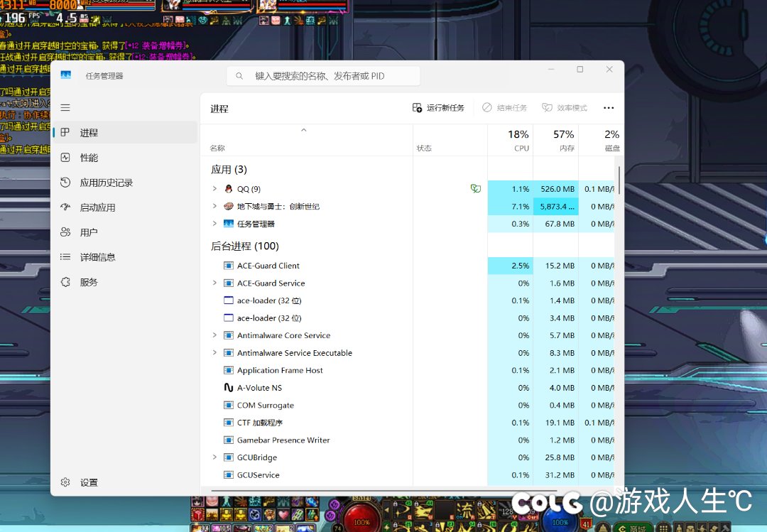Image resolution: width=767 pixels, height=532 pixels.
Task: Open the 性能 sidebar tab
Action: tap(126, 158)
